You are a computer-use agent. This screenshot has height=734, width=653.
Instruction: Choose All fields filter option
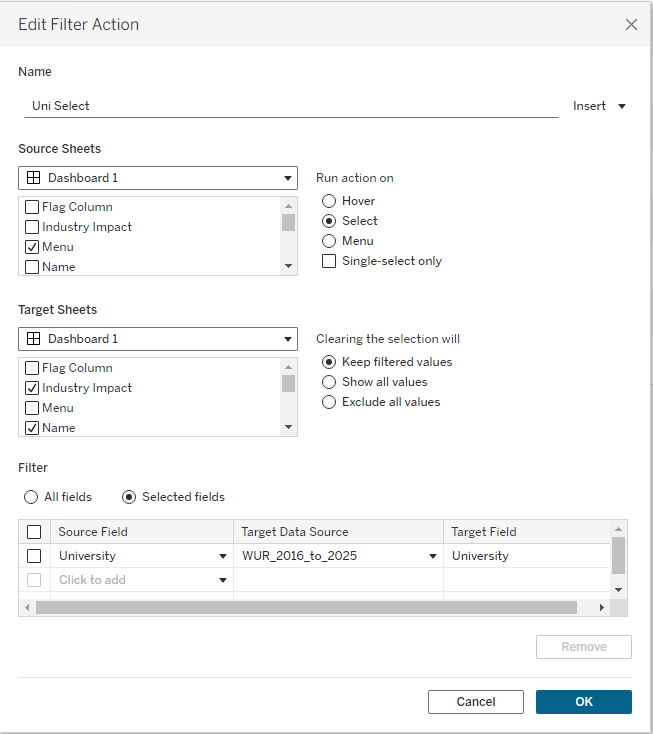(30, 497)
